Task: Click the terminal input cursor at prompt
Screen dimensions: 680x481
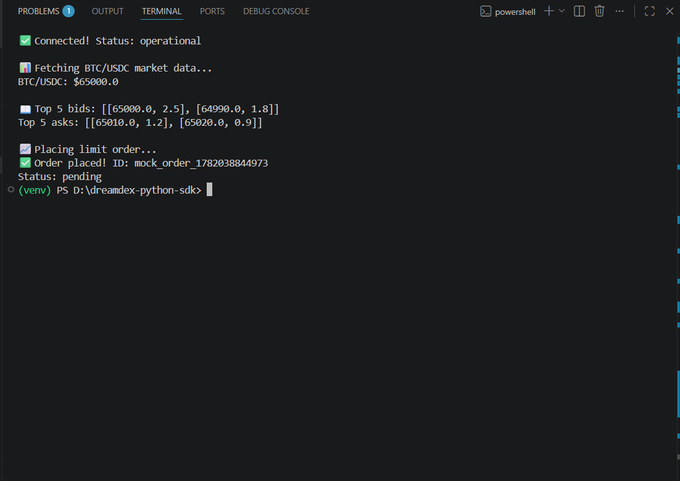Action: point(209,190)
